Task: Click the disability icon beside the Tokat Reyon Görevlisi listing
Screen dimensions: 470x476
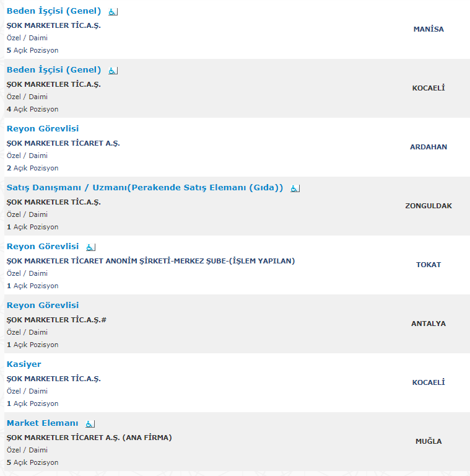Action: (x=90, y=247)
